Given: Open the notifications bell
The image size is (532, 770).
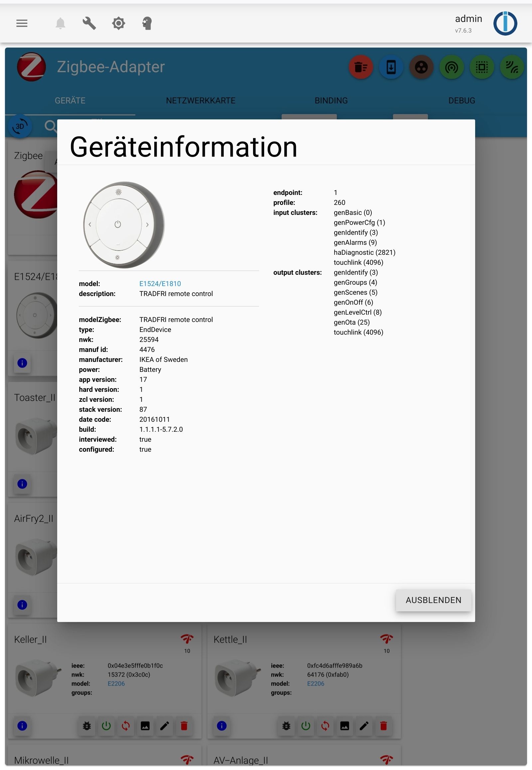Looking at the screenshot, I should click(x=60, y=23).
